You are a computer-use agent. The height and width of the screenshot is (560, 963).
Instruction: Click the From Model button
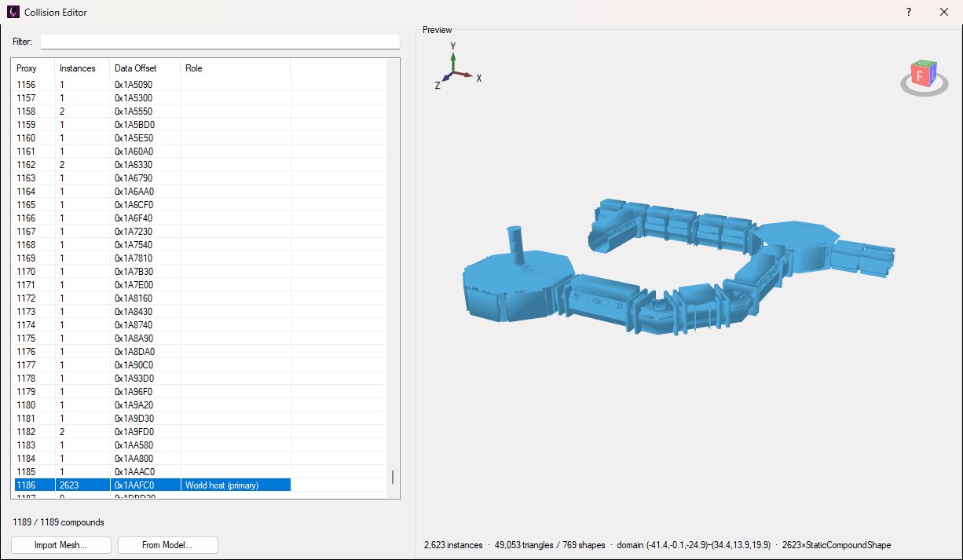point(167,545)
